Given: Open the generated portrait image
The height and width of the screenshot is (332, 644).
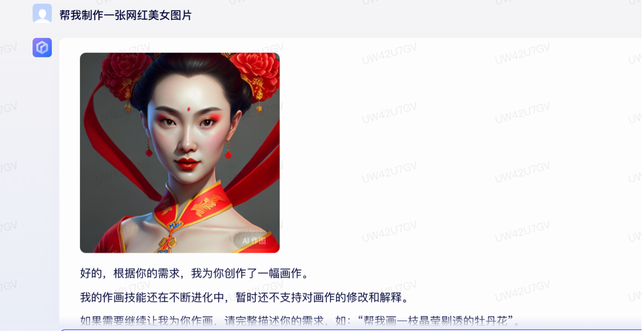Looking at the screenshot, I should click(x=179, y=153).
